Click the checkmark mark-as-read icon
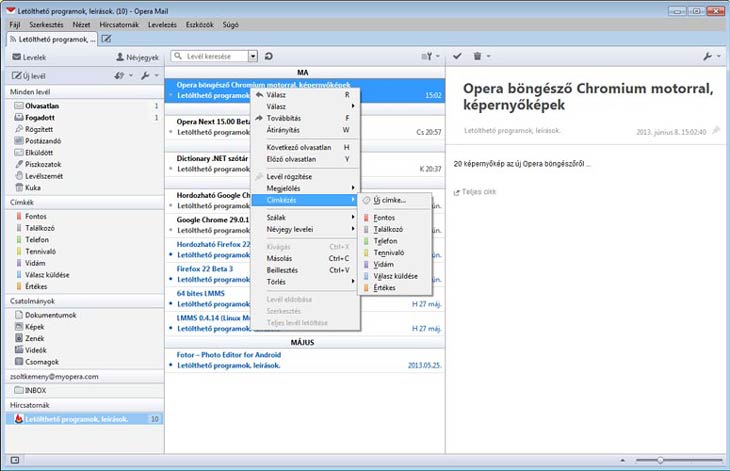The image size is (730, 471). [457, 57]
